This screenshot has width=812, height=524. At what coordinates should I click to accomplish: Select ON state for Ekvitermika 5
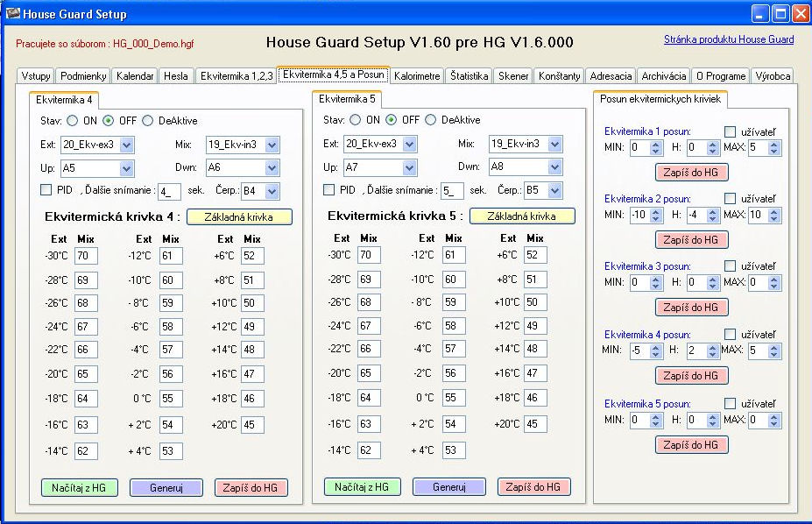[x=356, y=119]
